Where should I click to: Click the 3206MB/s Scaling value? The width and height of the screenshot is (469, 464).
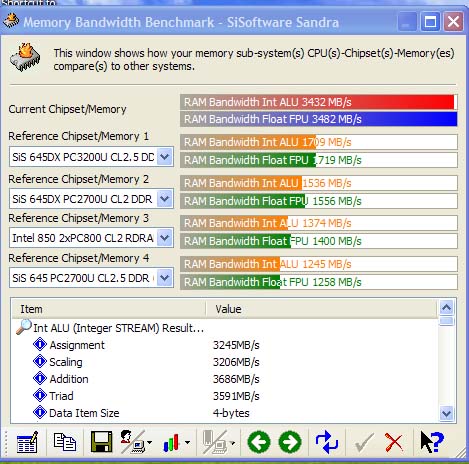(x=236, y=362)
